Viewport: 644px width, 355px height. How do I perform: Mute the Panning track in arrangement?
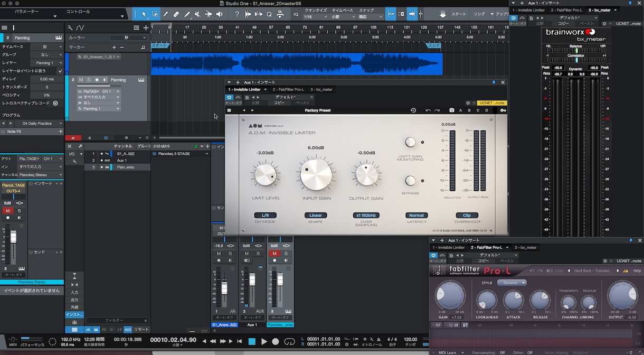[81, 80]
